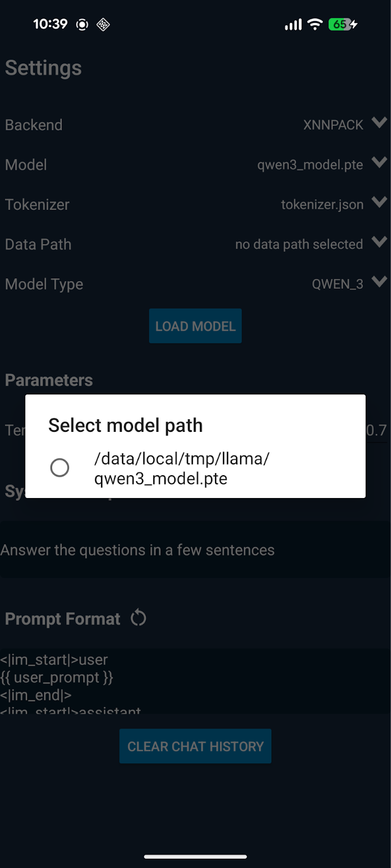Select the qwen3_model.pte radio button

pyautogui.click(x=60, y=468)
